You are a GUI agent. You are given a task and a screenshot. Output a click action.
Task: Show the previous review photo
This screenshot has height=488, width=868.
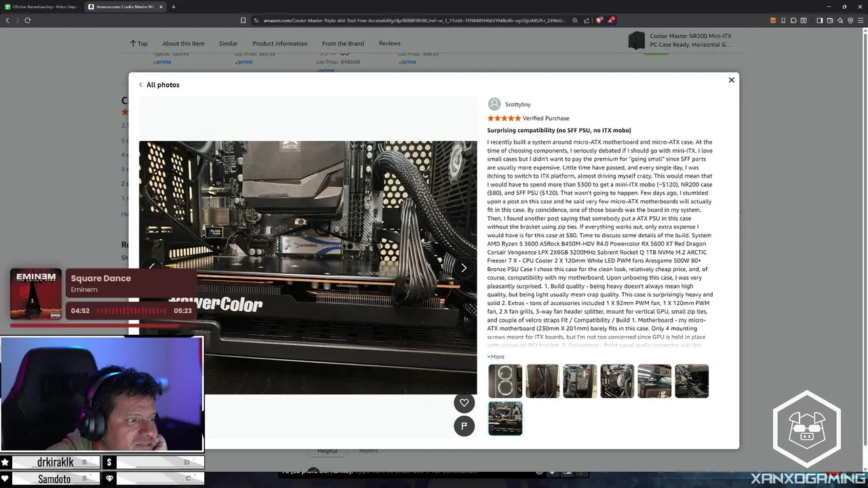click(x=152, y=266)
